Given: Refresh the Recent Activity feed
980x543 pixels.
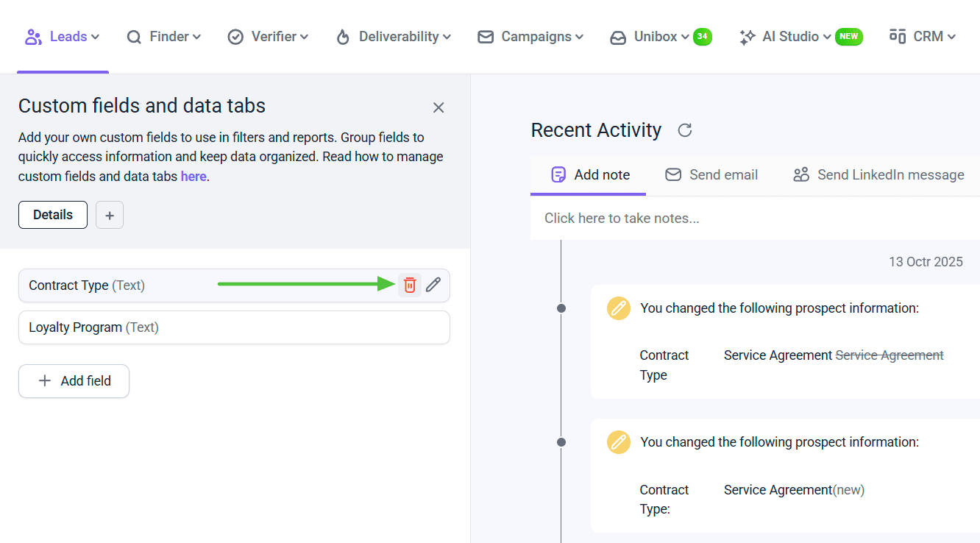Looking at the screenshot, I should pos(684,130).
